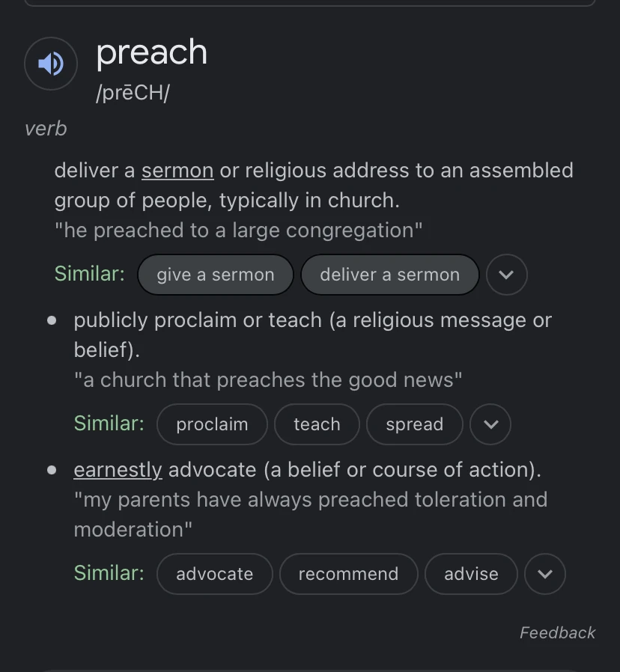
Task: Click the speaker icon next to preach
Action: [x=50, y=63]
